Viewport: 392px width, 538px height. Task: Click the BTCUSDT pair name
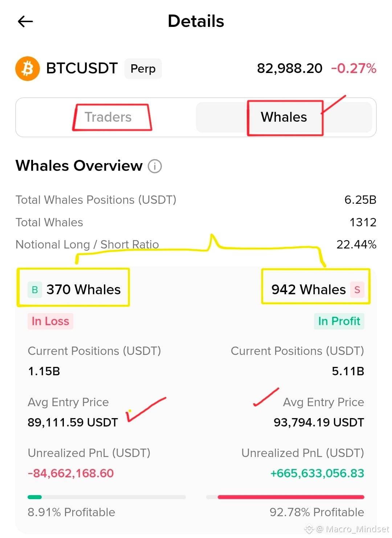pos(82,68)
